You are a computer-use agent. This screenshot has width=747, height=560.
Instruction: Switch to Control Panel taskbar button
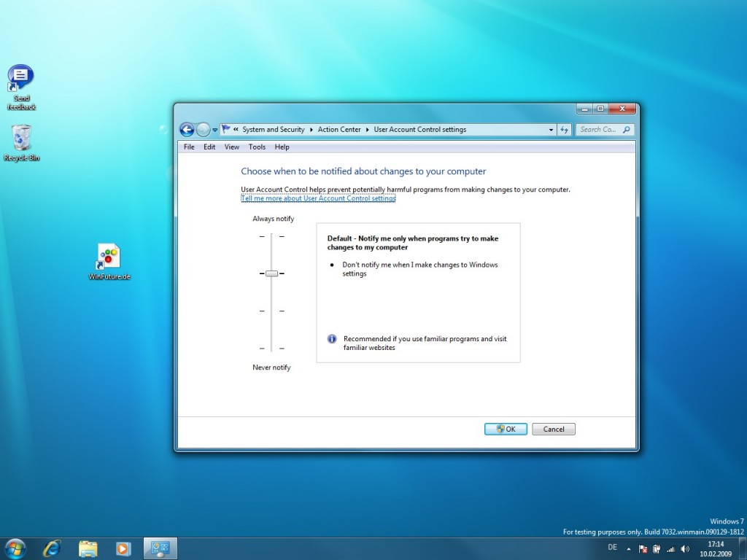160,548
